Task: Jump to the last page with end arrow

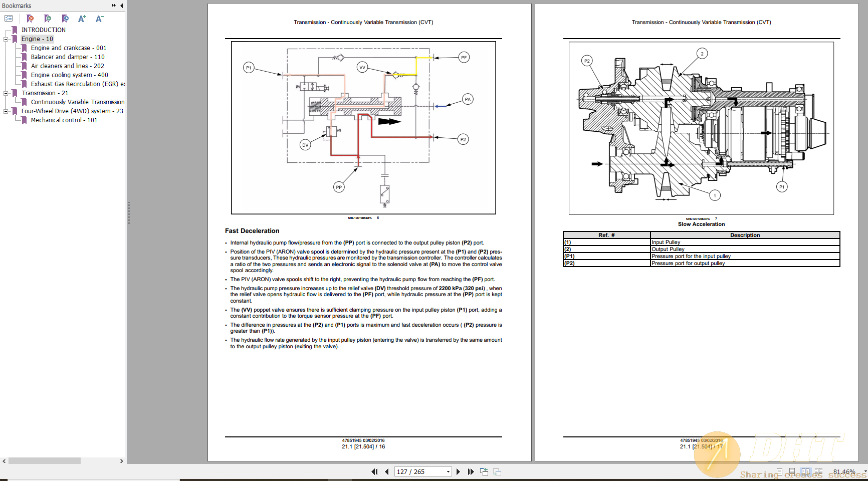Action: point(471,471)
